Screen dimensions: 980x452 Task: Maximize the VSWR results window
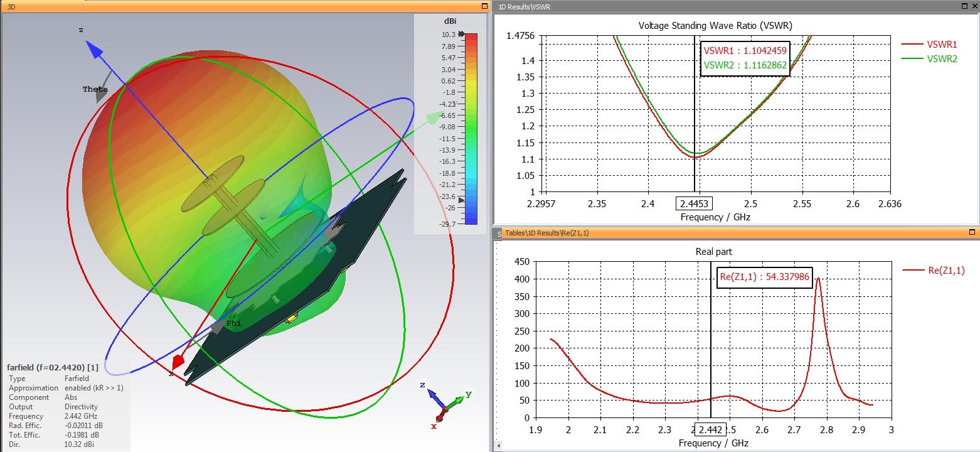[966, 6]
